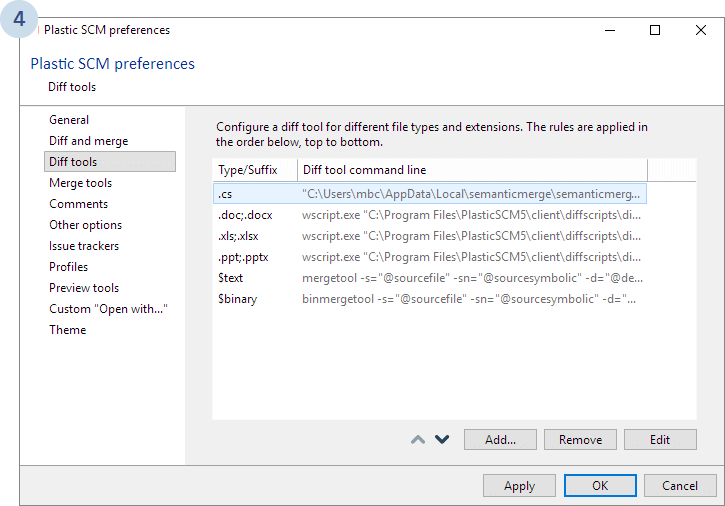The height and width of the screenshot is (506, 725).
Task: Switch to Comments preferences
Action: (x=78, y=204)
